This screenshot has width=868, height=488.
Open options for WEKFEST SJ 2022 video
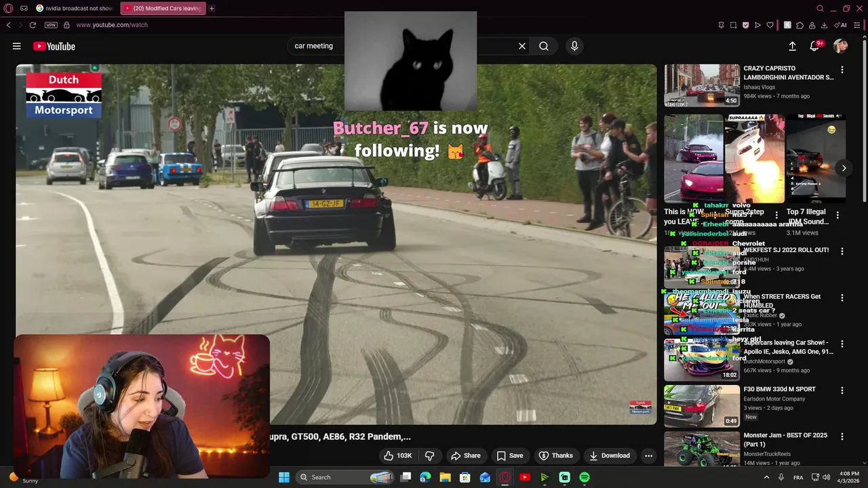pyautogui.click(x=842, y=251)
